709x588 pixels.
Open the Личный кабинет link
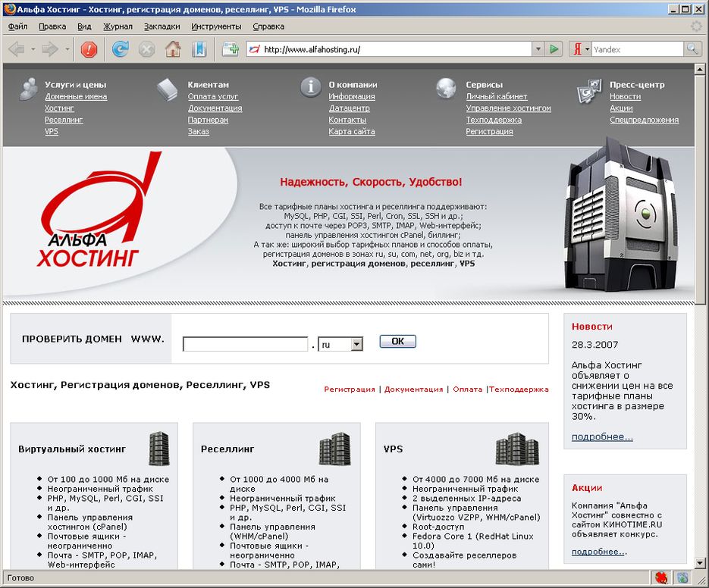pyautogui.click(x=497, y=96)
